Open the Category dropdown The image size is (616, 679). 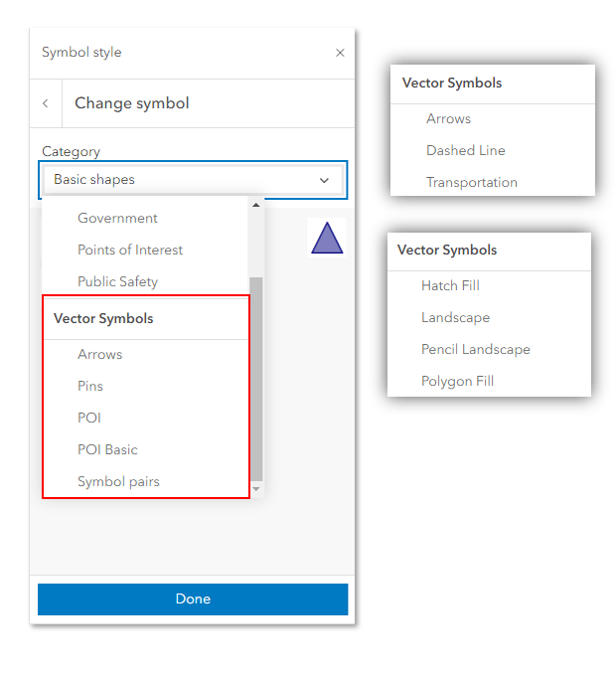[x=194, y=180]
